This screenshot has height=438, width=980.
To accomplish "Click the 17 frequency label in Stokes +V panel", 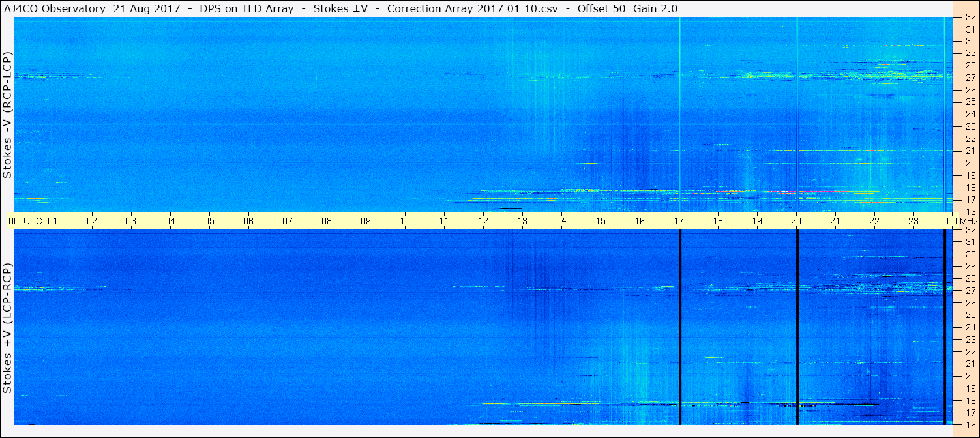I will [970, 413].
